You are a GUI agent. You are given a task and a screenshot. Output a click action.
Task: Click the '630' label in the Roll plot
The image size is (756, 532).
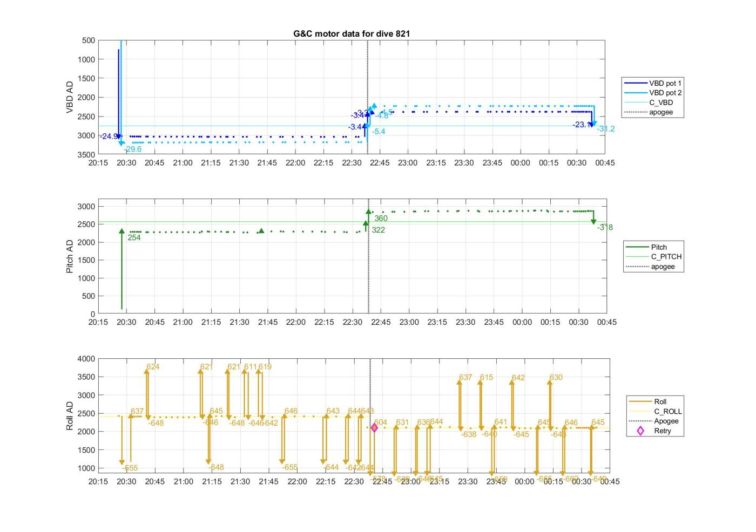[x=556, y=378]
